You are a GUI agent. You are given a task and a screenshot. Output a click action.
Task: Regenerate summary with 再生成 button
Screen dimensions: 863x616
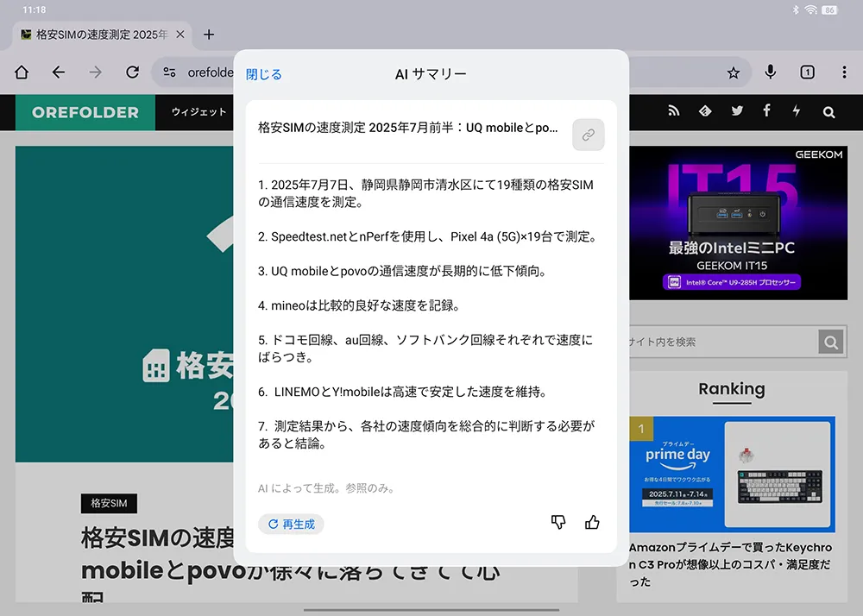point(291,525)
